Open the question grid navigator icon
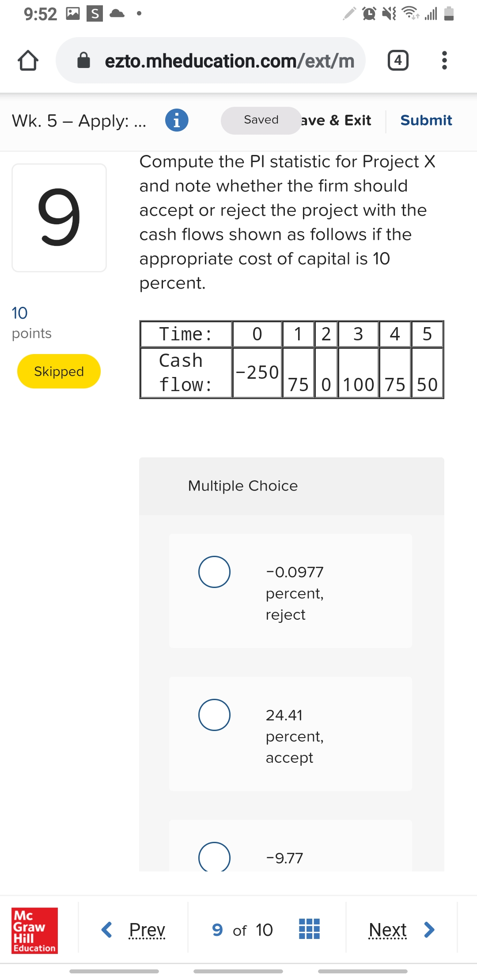477x980 pixels. (x=309, y=929)
